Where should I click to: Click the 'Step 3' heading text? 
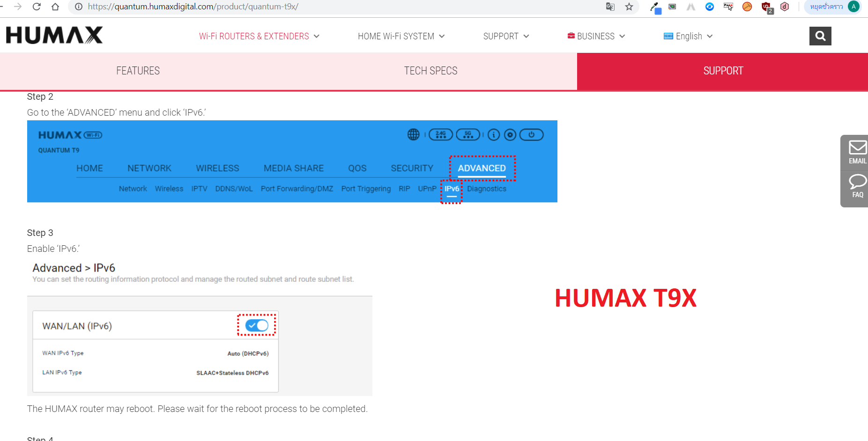pyautogui.click(x=40, y=233)
